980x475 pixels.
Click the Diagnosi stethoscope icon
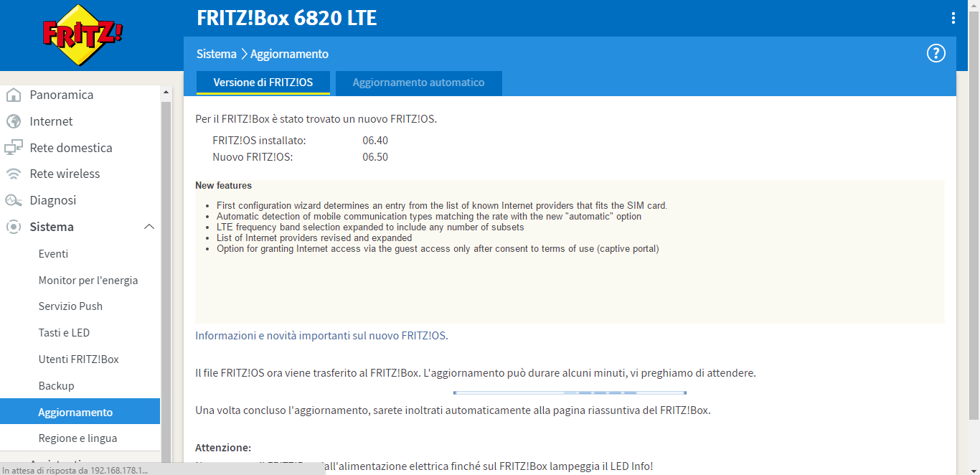pos(13,200)
